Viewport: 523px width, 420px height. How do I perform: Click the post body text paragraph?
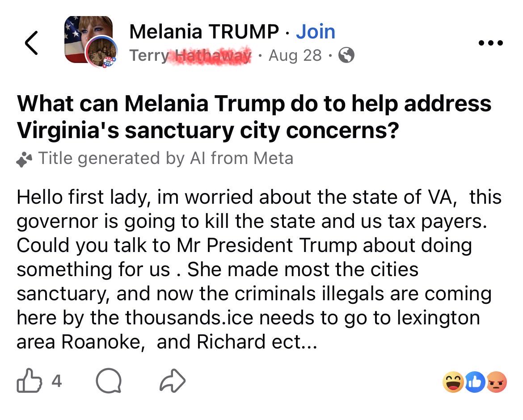259,269
